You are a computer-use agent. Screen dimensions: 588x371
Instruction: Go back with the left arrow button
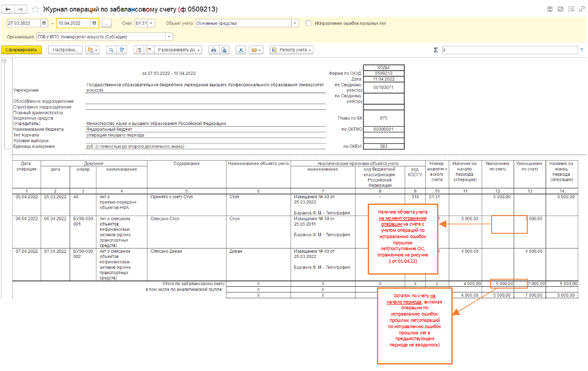(x=8, y=9)
